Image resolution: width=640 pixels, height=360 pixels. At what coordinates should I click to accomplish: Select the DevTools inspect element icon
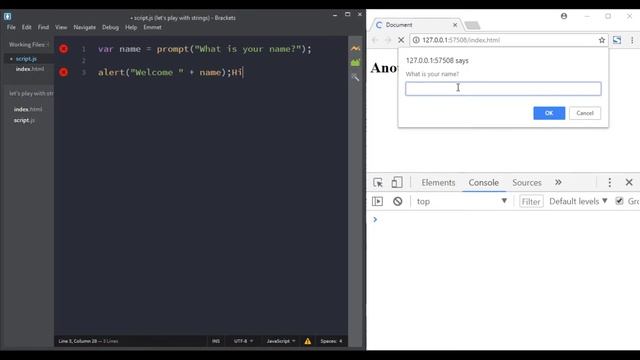[x=378, y=182]
